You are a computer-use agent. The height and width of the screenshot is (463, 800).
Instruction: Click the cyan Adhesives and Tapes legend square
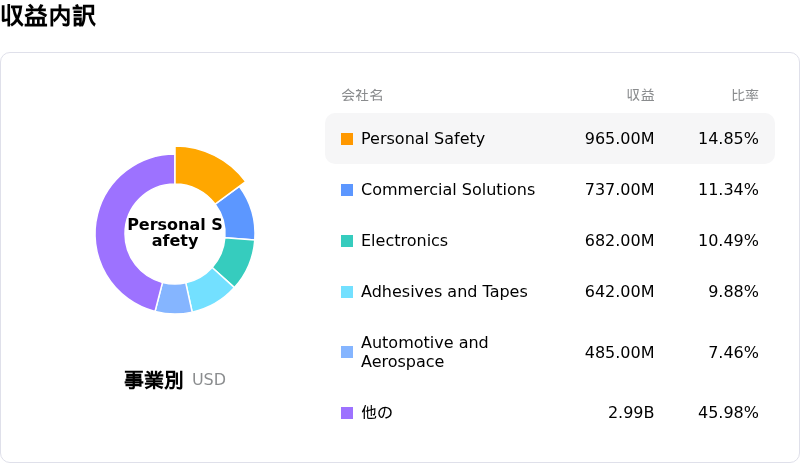click(347, 292)
